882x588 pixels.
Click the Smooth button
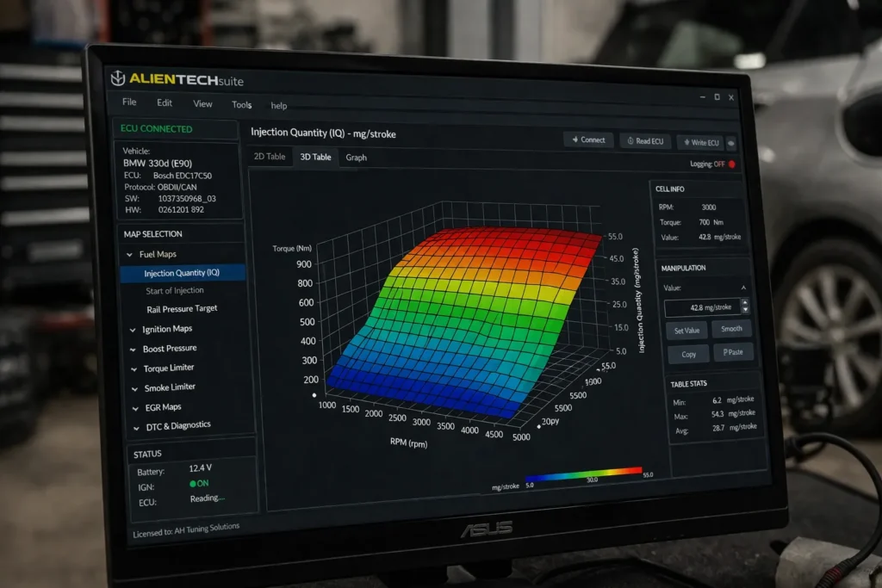point(732,329)
